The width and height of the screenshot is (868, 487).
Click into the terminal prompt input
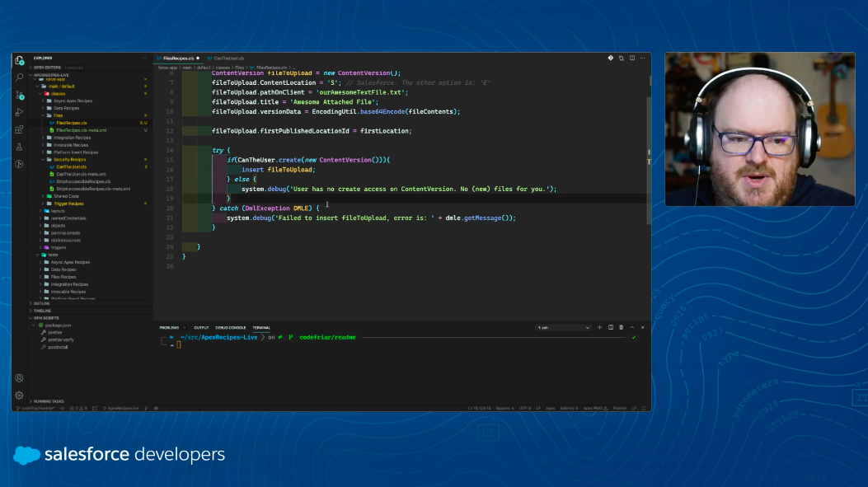[x=179, y=344]
